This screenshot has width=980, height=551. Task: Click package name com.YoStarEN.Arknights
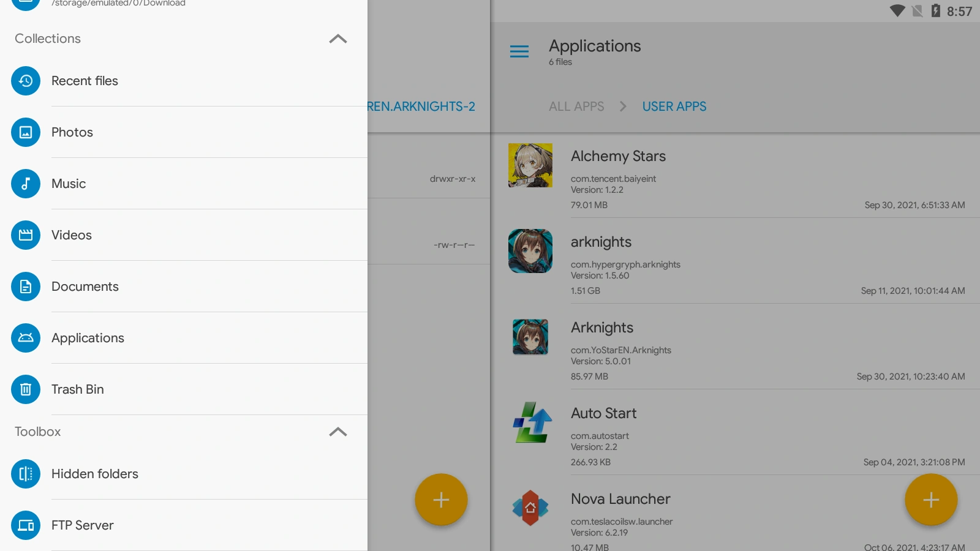[621, 350]
